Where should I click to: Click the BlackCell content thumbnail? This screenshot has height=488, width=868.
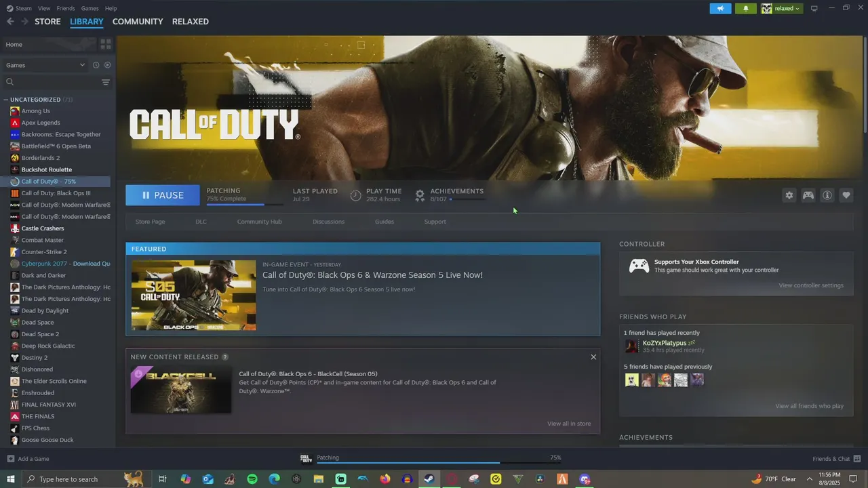[181, 390]
